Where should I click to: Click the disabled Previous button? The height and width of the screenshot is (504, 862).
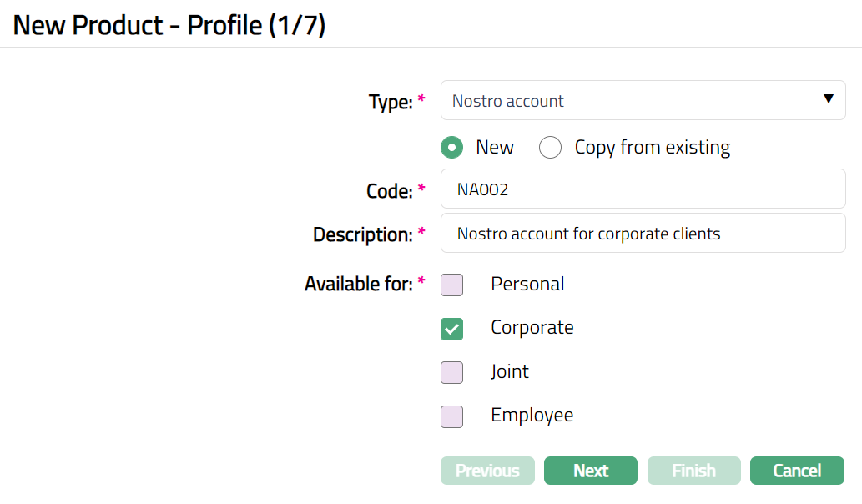tap(486, 471)
